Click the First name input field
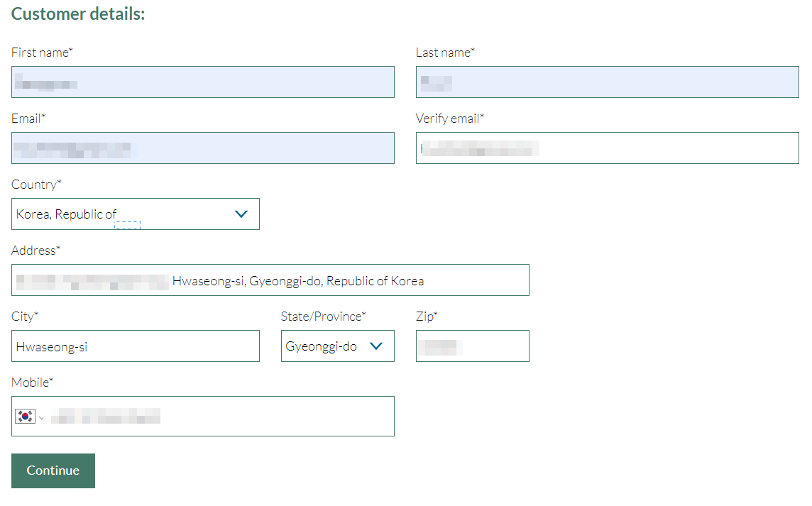This screenshot has width=812, height=506. pyautogui.click(x=202, y=82)
